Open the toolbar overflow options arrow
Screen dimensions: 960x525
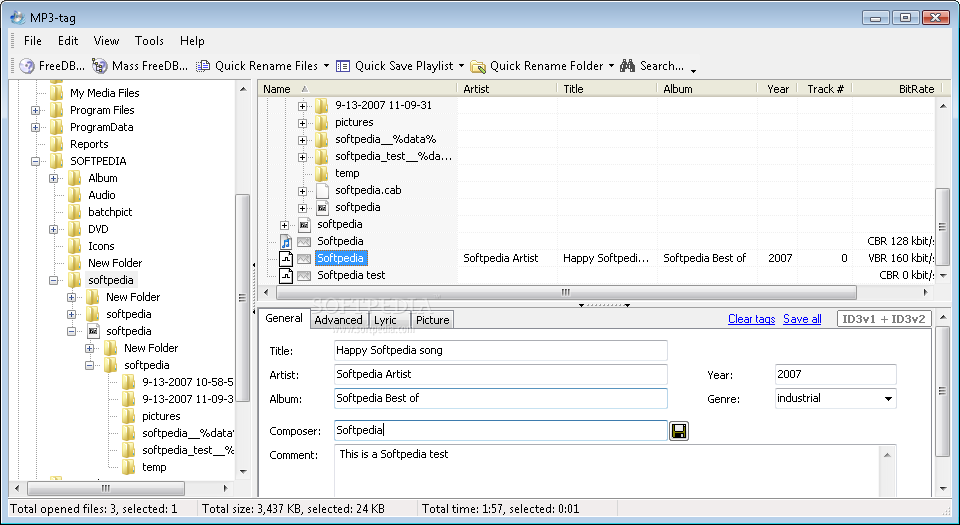click(x=693, y=71)
